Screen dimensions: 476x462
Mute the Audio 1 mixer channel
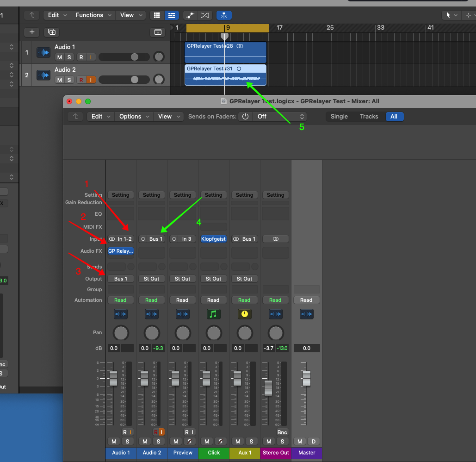[x=114, y=441]
